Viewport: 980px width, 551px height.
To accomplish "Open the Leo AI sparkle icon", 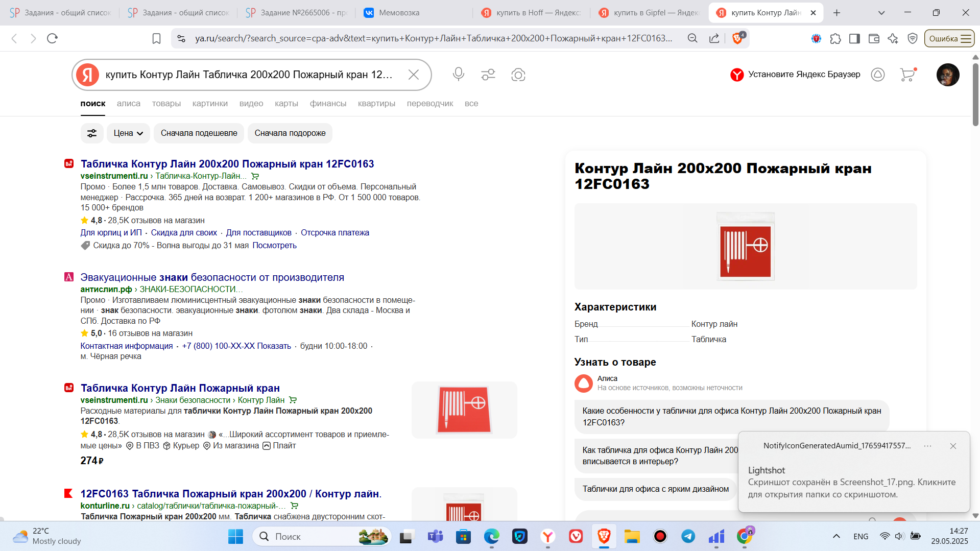I will [893, 38].
